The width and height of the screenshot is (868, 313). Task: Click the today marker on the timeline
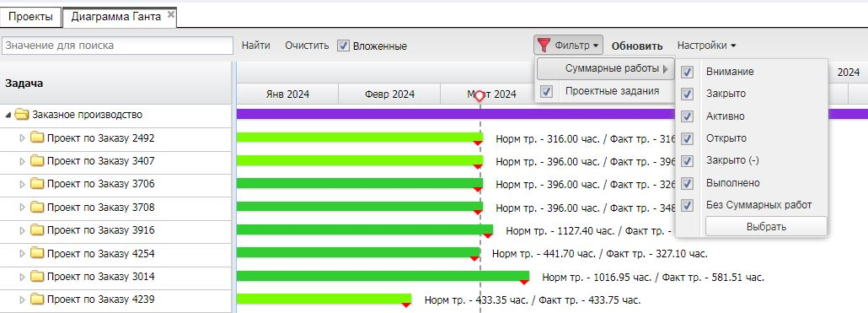tap(480, 96)
